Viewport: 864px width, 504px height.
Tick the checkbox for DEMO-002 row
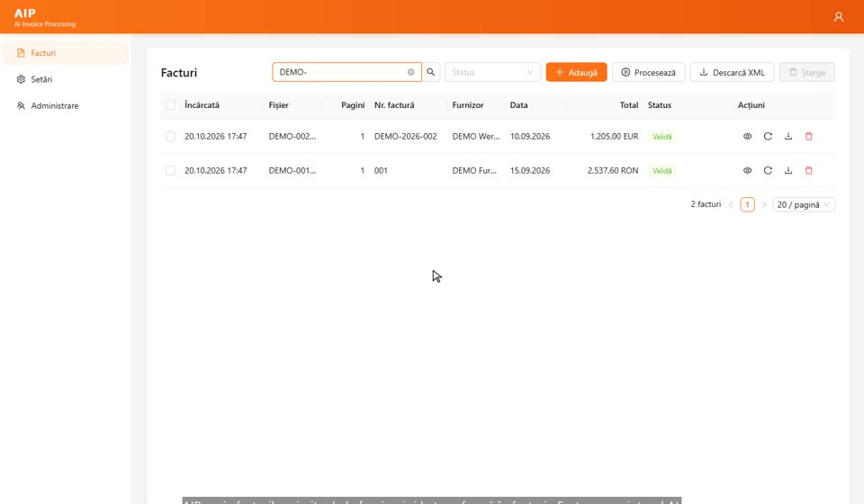[170, 136]
